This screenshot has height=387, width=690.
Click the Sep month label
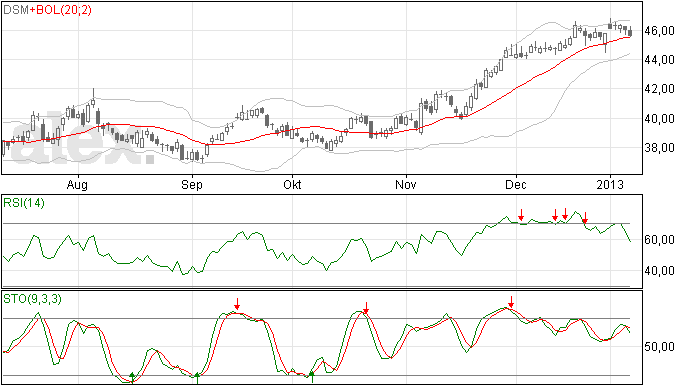point(192,185)
